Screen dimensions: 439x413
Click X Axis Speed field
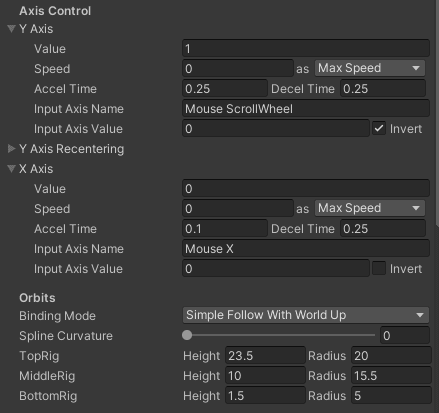(238, 209)
